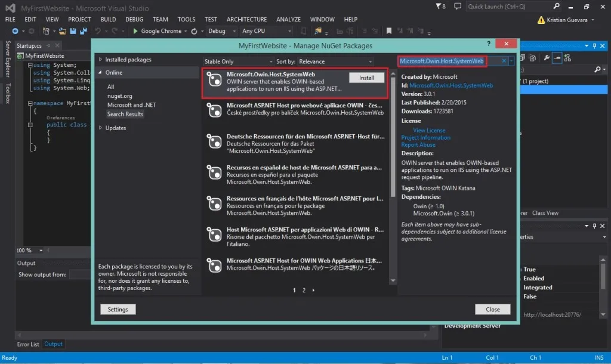Expand Installed packages section
Image resolution: width=611 pixels, height=364 pixels.
100,60
